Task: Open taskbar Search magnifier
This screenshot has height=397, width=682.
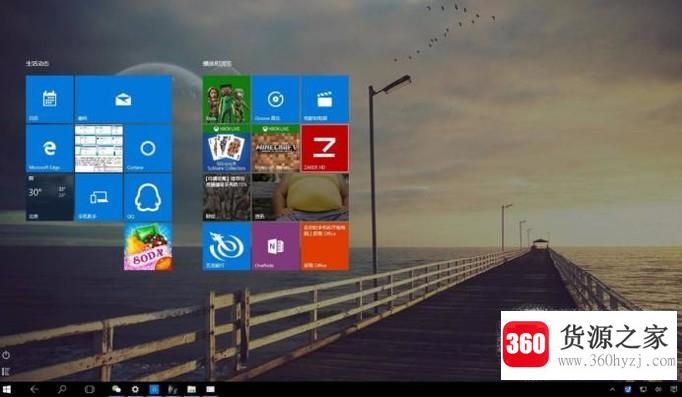Action: tap(62, 390)
